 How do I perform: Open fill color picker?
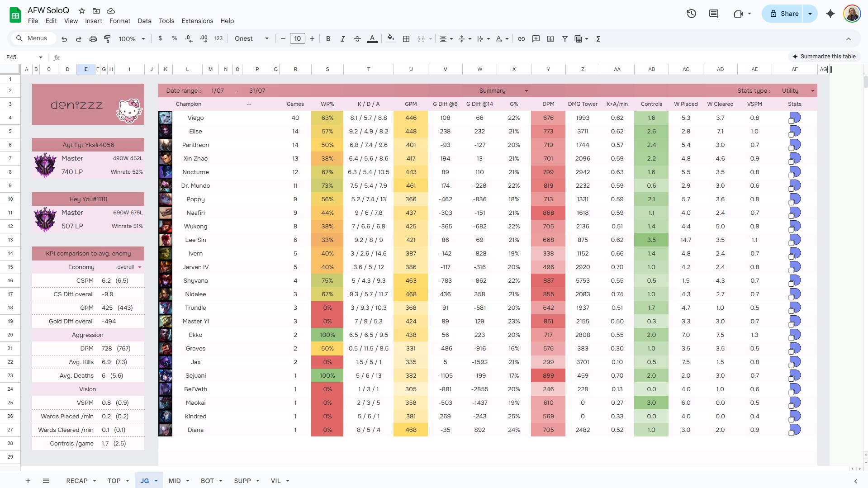[x=391, y=39]
